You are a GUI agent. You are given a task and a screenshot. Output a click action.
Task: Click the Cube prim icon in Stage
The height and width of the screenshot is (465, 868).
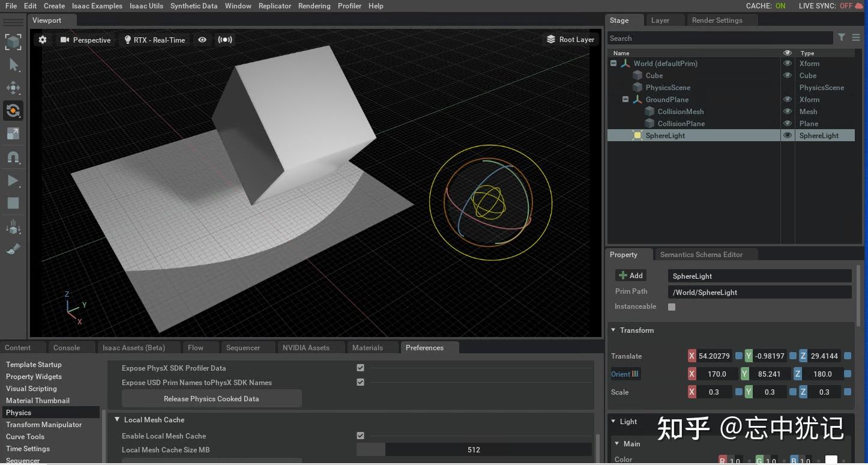pos(637,76)
